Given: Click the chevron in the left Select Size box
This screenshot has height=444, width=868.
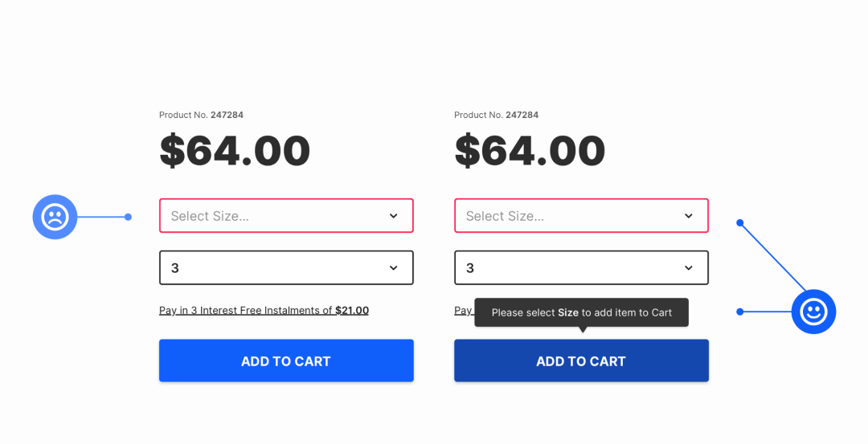Looking at the screenshot, I should [x=393, y=216].
